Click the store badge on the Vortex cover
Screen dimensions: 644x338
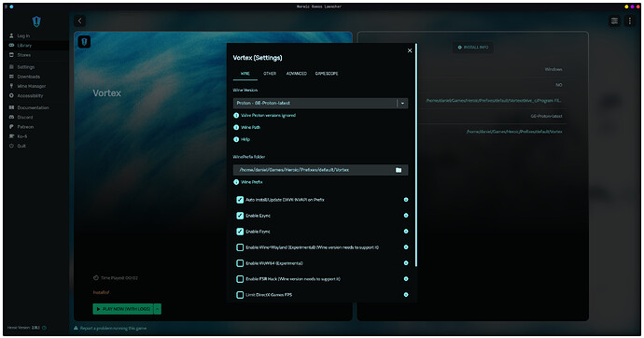click(84, 42)
